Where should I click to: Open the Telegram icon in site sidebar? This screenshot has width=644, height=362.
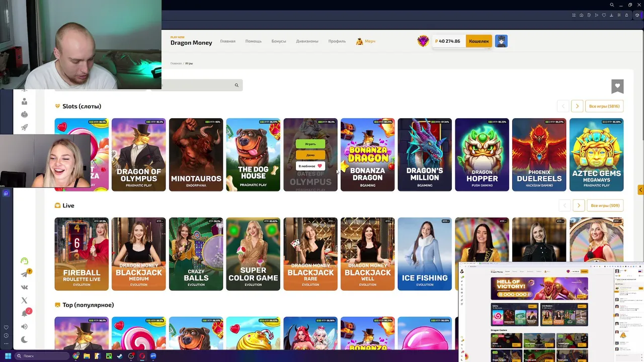pyautogui.click(x=24, y=274)
